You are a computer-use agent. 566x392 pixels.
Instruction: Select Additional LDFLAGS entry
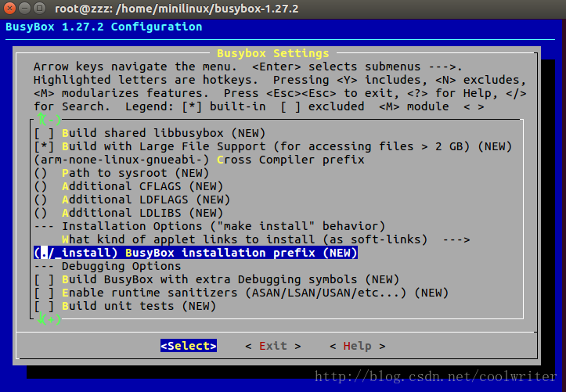pyautogui.click(x=132, y=200)
